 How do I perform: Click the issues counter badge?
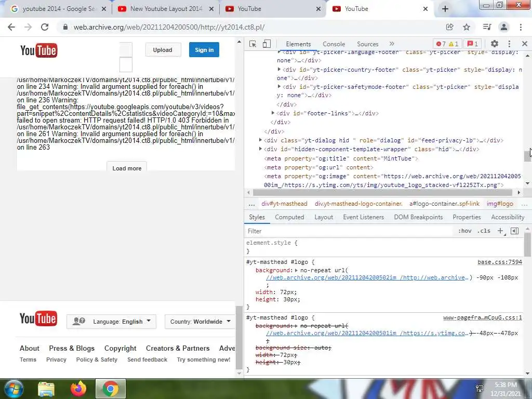(473, 44)
